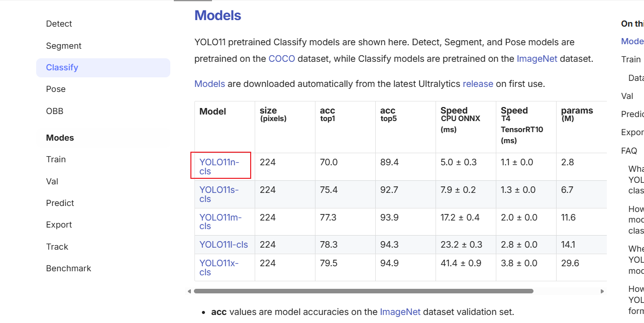Open Export mode in sidebar
Screen dimensions: 644x323
coord(59,225)
